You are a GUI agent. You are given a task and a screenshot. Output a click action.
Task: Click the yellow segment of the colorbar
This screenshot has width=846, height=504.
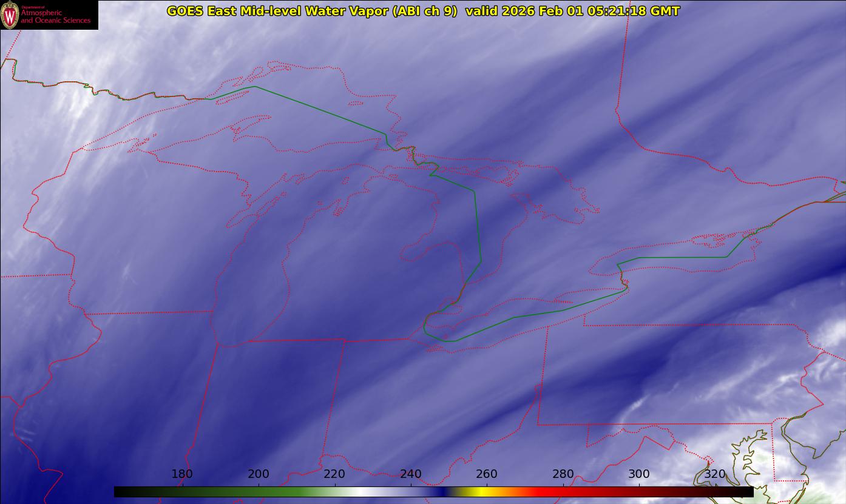pyautogui.click(x=481, y=492)
